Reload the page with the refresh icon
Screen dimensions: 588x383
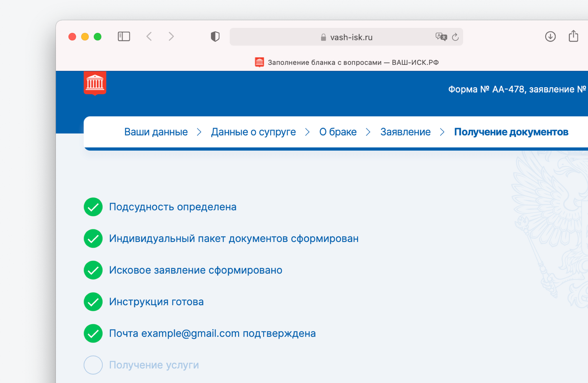(x=455, y=37)
